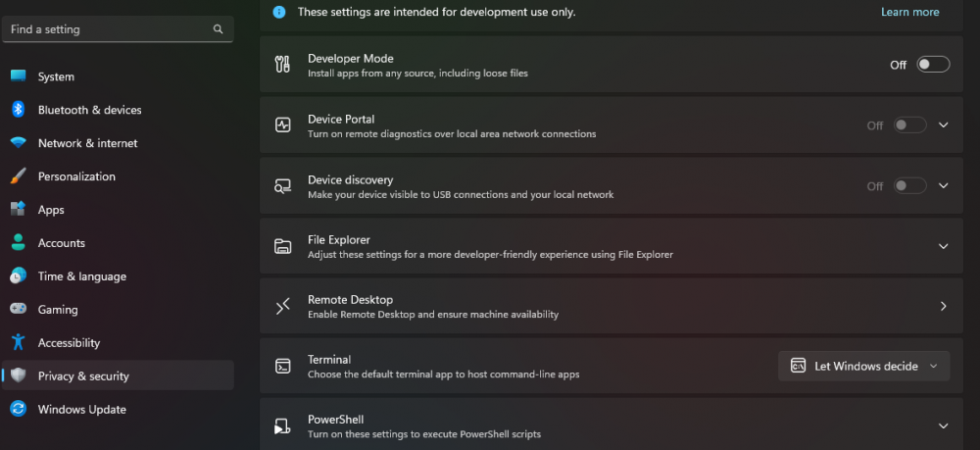This screenshot has width=980, height=450.
Task: Click the Accounts person icon
Action: click(18, 242)
